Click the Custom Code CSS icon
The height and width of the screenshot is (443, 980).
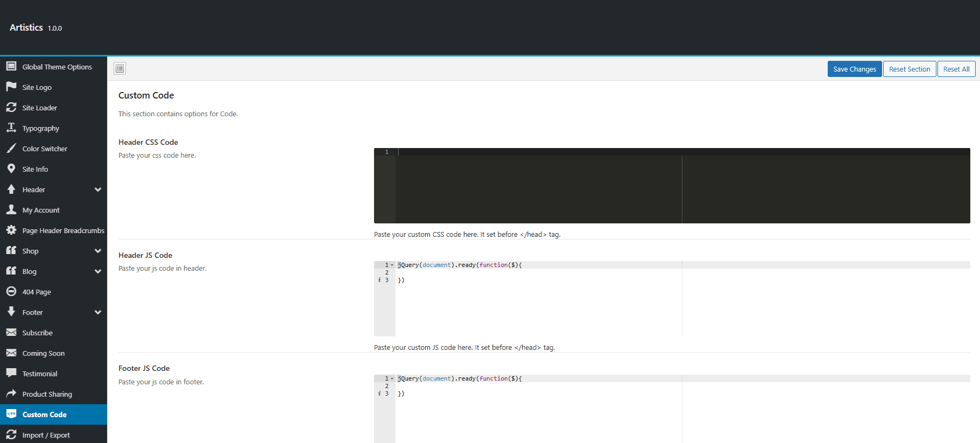[11, 414]
